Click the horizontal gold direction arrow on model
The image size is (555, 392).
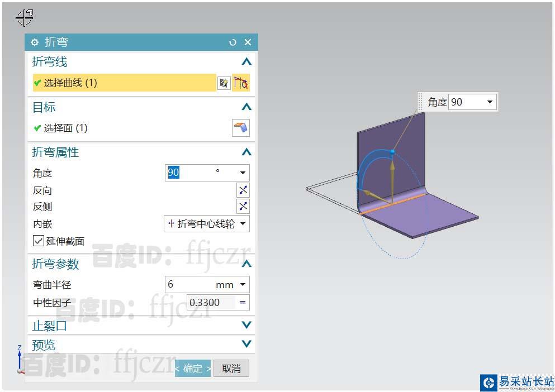tap(376, 198)
